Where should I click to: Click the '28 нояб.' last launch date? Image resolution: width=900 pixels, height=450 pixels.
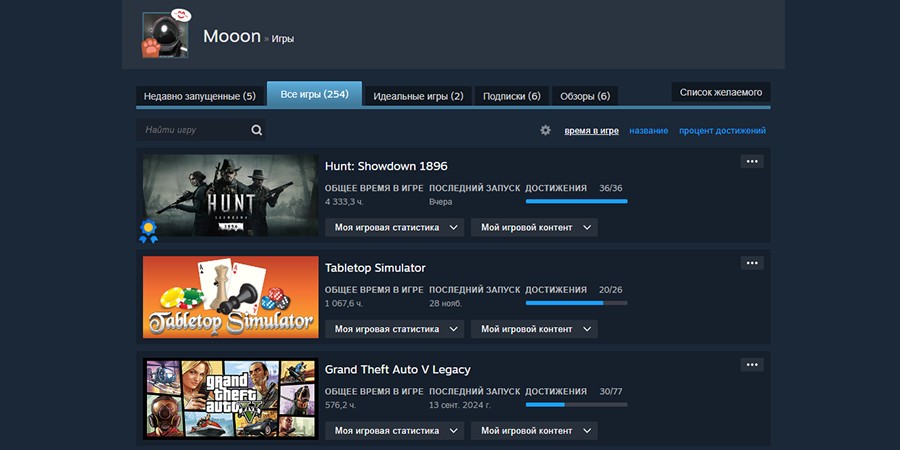[445, 303]
